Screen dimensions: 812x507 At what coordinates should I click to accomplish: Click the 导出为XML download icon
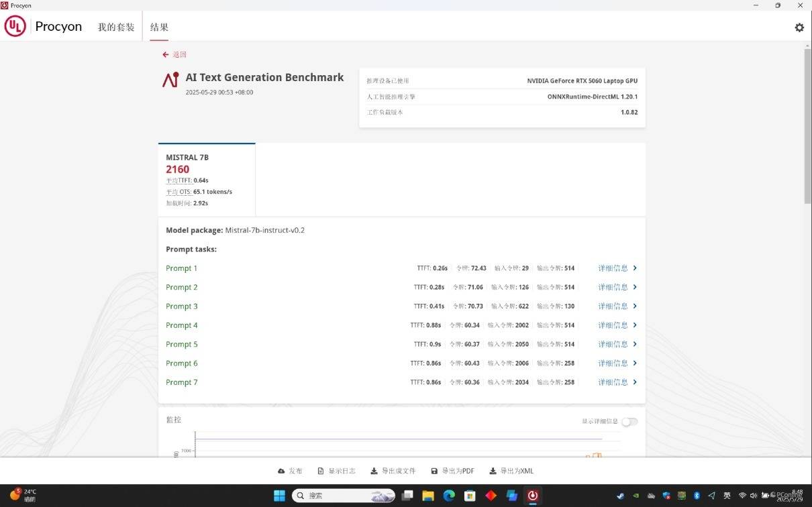click(493, 471)
